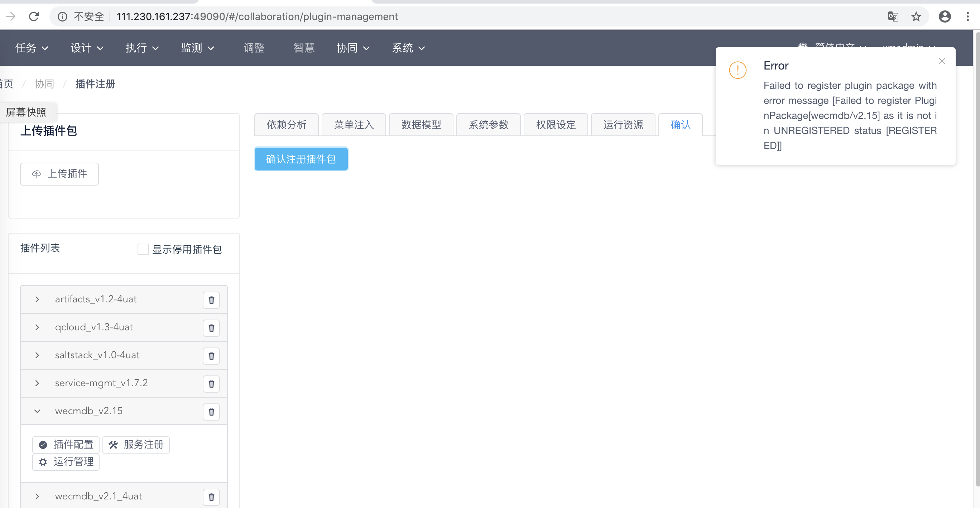Screen dimensions: 980x508
Task: Click the 上传插件 upload button
Action: (x=59, y=174)
